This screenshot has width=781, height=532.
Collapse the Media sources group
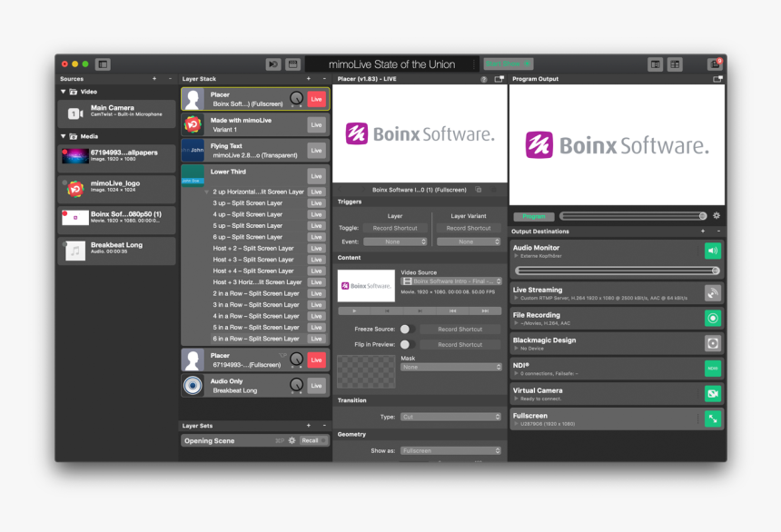pos(64,136)
